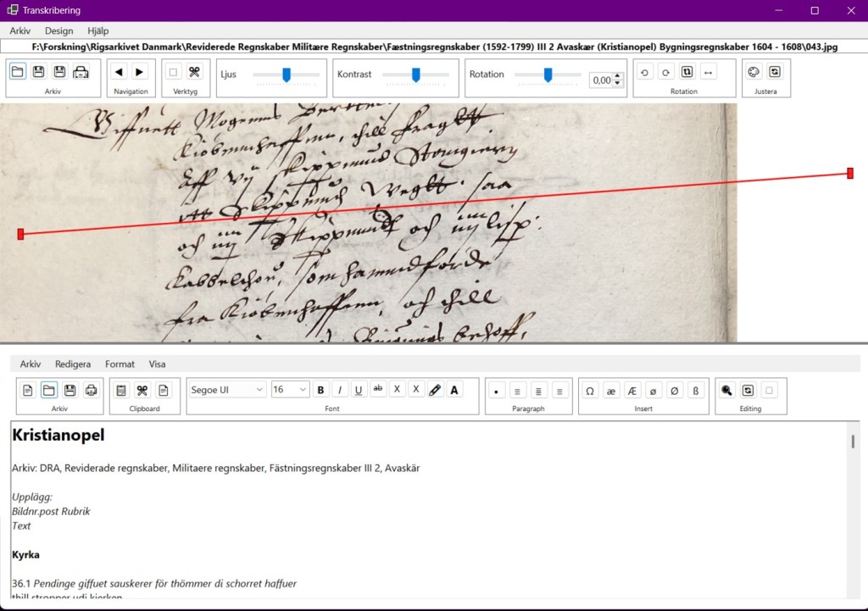Click the red handle at the line's right end

click(850, 173)
